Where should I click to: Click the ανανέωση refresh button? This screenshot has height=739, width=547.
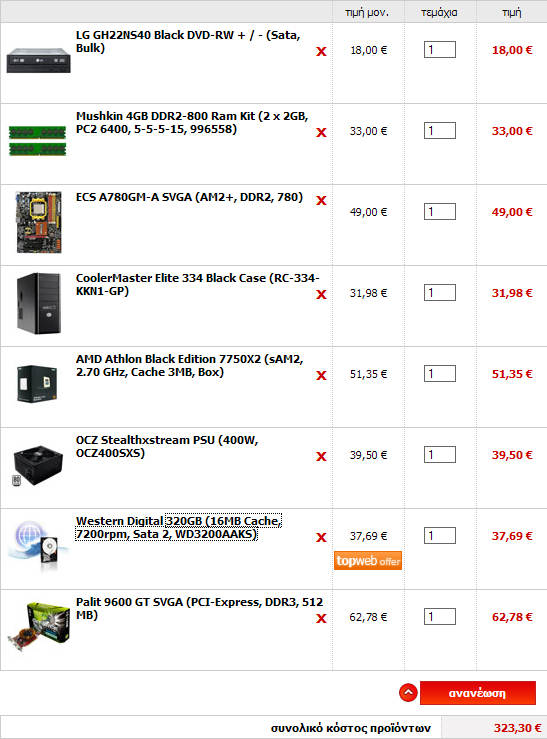(x=478, y=693)
